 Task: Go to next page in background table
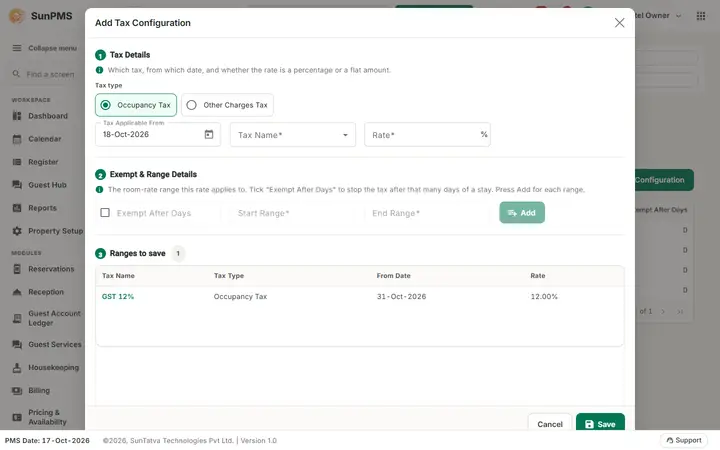coord(663,311)
